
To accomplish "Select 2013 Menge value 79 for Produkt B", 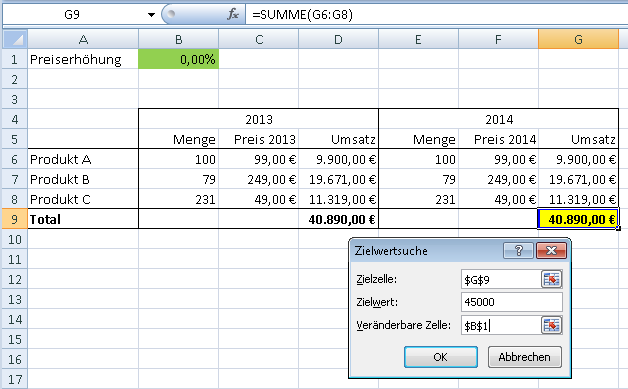I will coord(179,179).
